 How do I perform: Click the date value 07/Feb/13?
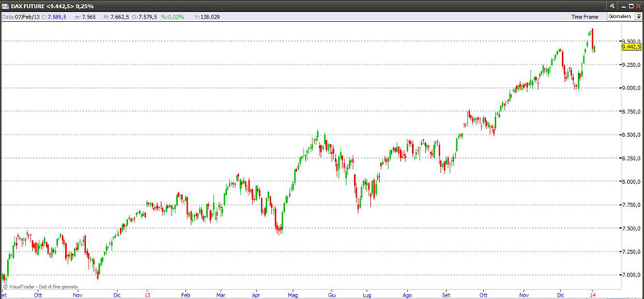27,17
